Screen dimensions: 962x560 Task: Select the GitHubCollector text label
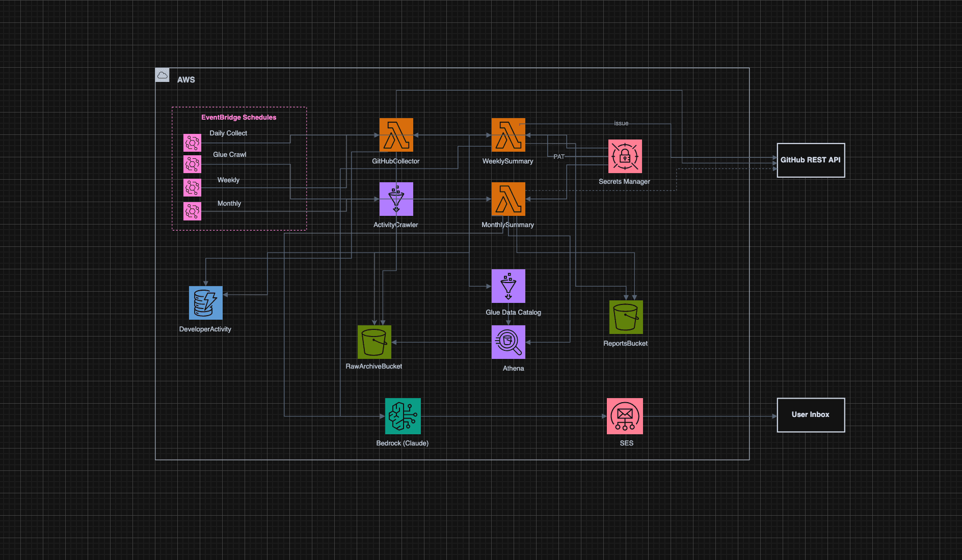[396, 161]
